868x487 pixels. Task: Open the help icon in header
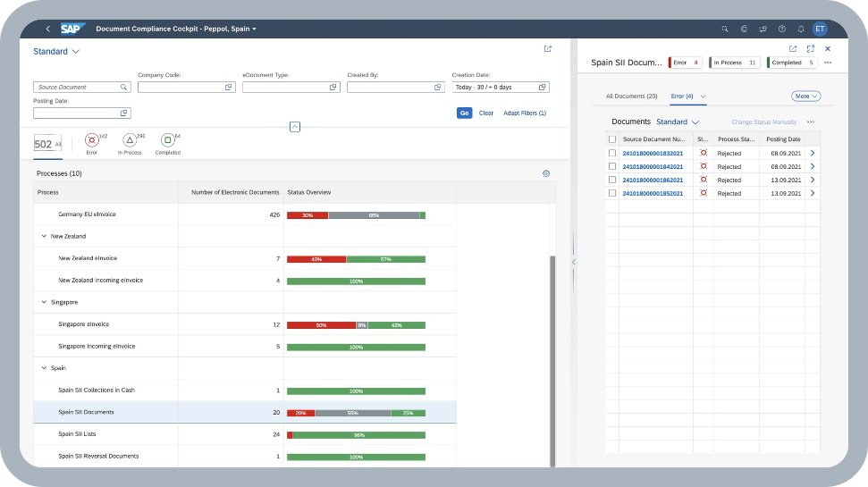(x=781, y=29)
